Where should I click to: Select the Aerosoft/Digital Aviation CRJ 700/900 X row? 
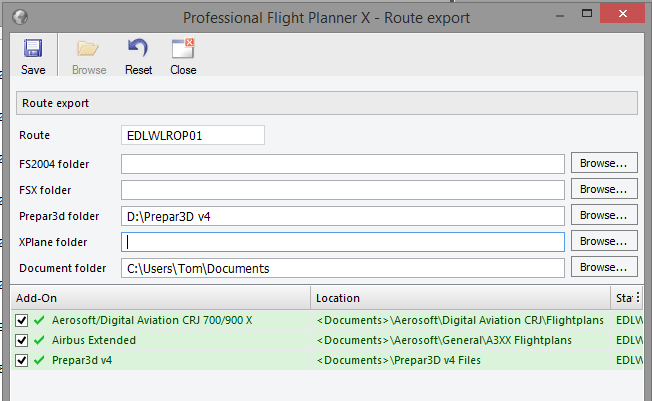[x=327, y=320]
